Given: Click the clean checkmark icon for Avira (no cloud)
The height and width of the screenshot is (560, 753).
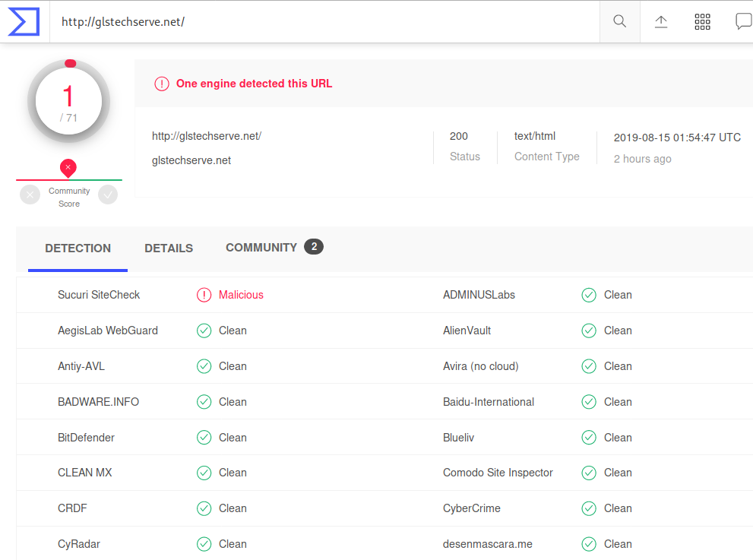Looking at the screenshot, I should [x=589, y=366].
